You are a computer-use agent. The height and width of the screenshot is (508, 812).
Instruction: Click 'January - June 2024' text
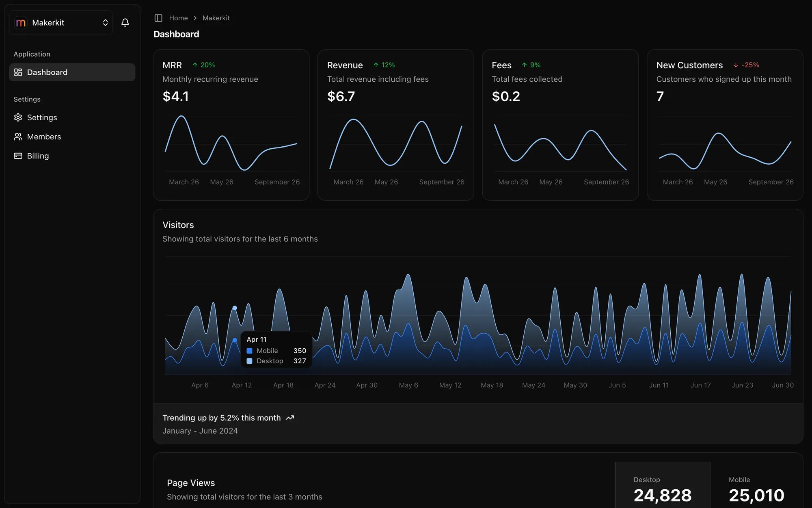point(200,431)
